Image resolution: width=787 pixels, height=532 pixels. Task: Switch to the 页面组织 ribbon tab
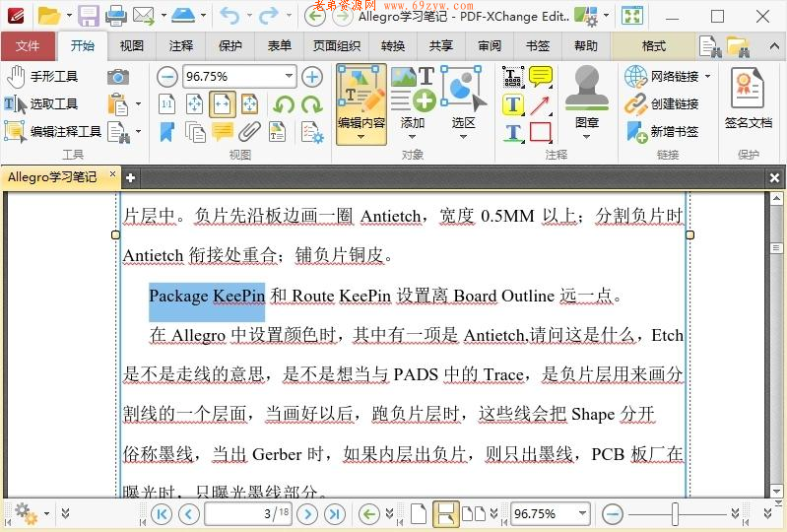(337, 46)
